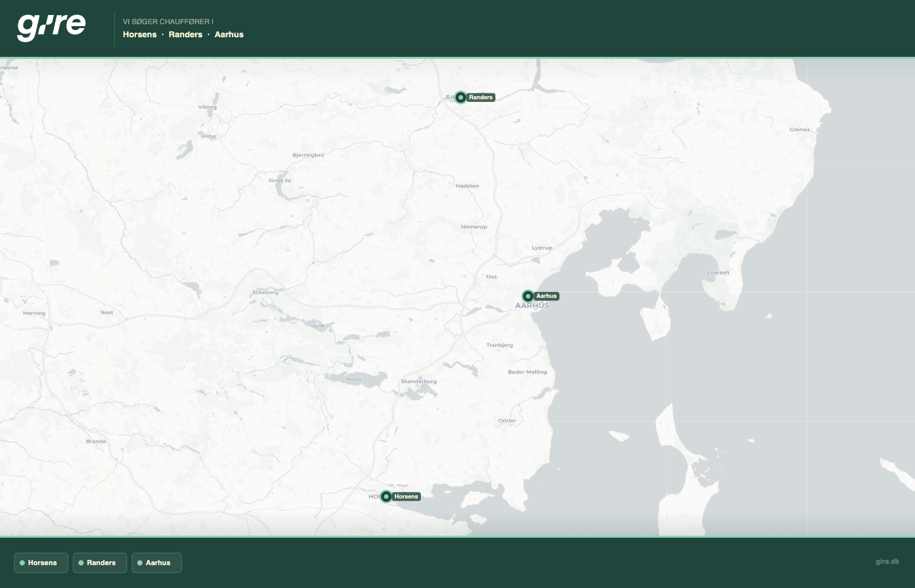Image resolution: width=915 pixels, height=588 pixels.
Task: Open the gire.dk link in the footer
Action: 887,561
